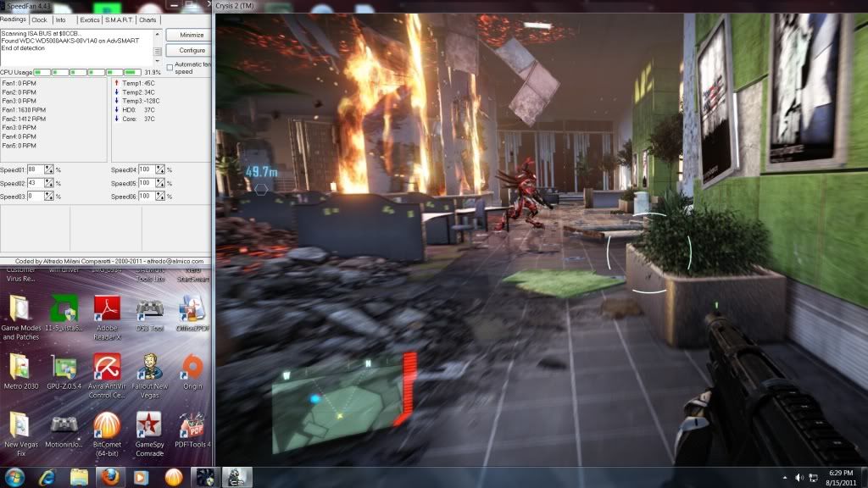This screenshot has height=488, width=868.
Task: Open the volume speaker tray icon
Action: click(x=799, y=478)
